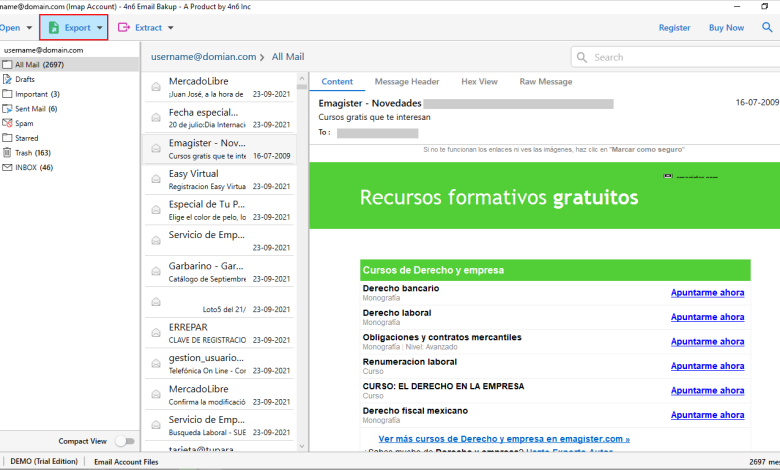The height and width of the screenshot is (470, 780).
Task: Click magnifier icon inside the Search box
Action: point(582,57)
